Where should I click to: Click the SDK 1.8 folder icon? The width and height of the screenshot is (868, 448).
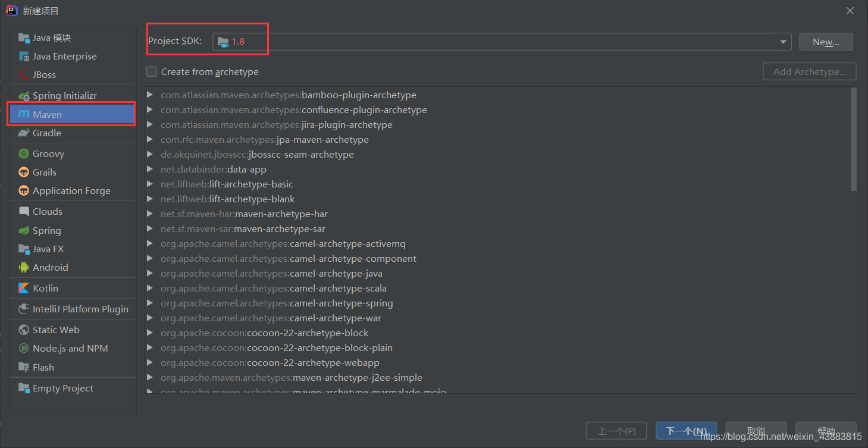[x=223, y=42]
